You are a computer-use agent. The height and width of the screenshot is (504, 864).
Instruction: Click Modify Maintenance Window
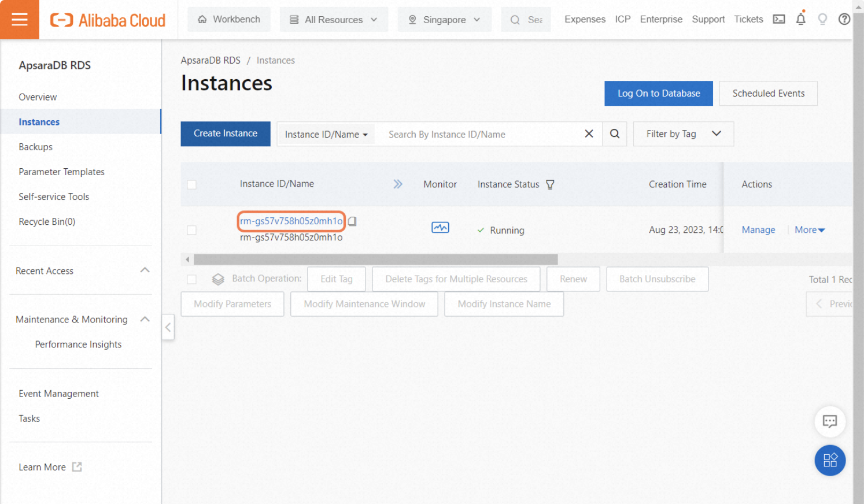pyautogui.click(x=364, y=304)
